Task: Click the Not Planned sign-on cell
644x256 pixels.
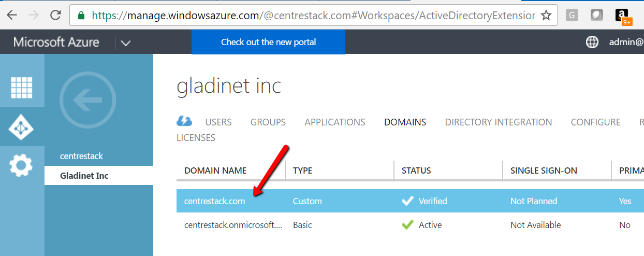Action: point(534,201)
